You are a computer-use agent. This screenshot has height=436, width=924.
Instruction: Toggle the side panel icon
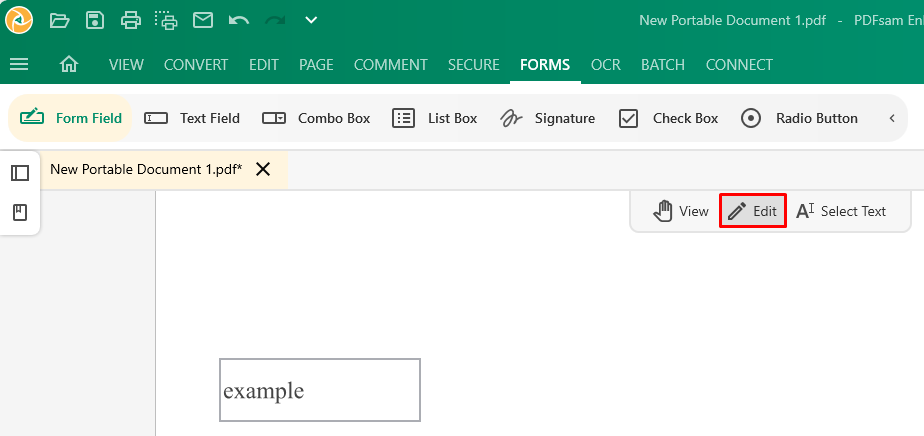click(20, 173)
